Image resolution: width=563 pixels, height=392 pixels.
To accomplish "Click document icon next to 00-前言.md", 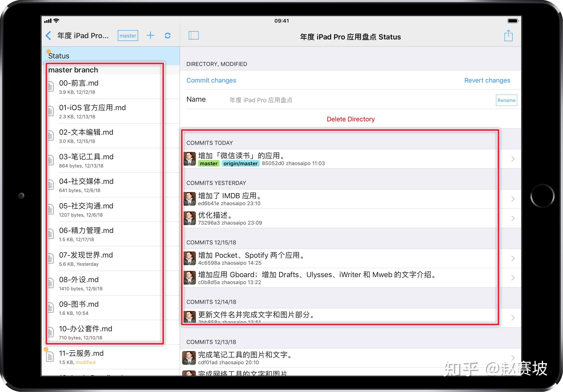I will click(50, 86).
